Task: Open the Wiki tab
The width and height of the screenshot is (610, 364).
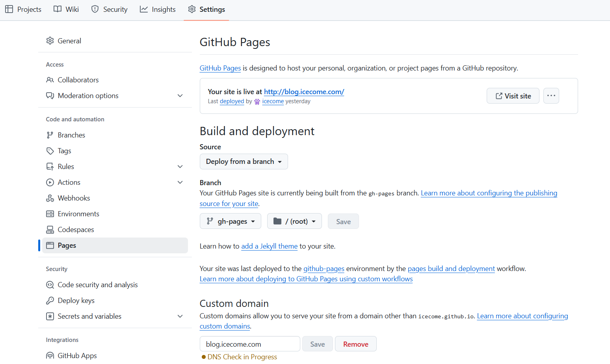Action: click(66, 9)
